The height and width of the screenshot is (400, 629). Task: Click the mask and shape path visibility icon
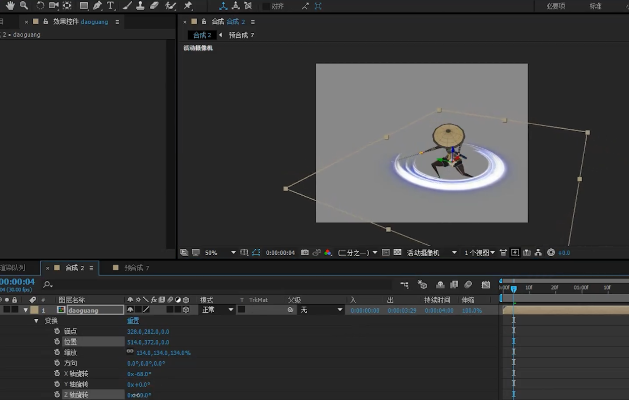pos(256,252)
